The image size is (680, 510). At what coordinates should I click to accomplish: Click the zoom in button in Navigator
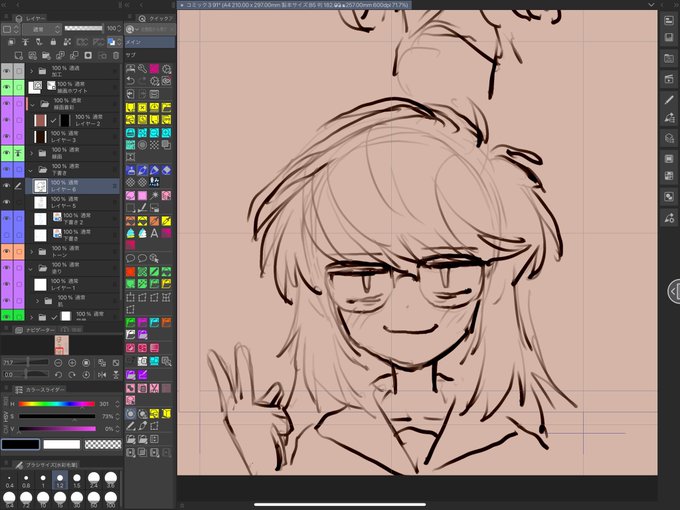click(x=72, y=363)
